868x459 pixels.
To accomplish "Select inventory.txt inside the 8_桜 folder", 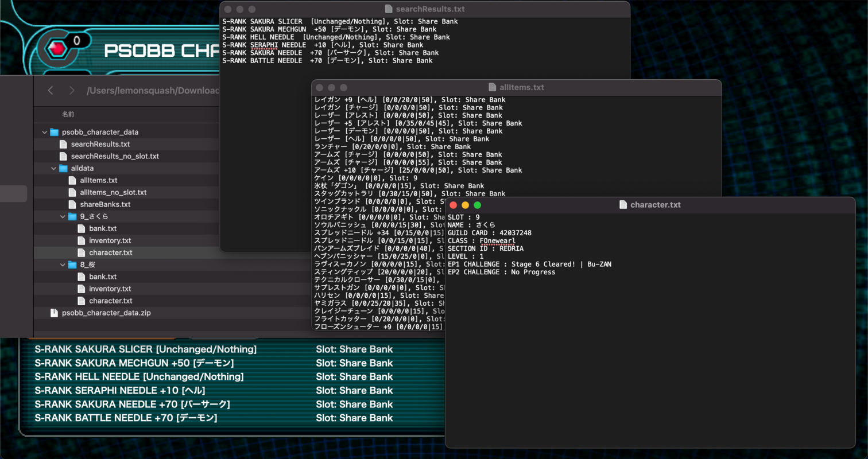I will 110,289.
